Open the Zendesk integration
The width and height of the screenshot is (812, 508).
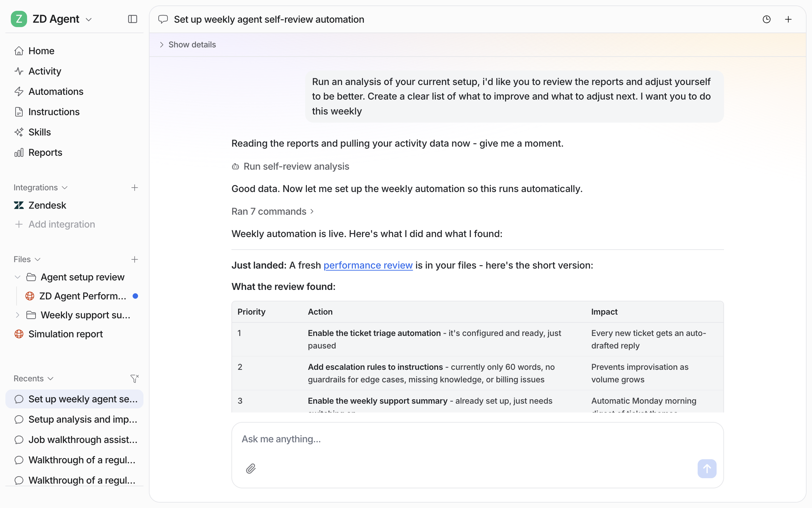74,205
